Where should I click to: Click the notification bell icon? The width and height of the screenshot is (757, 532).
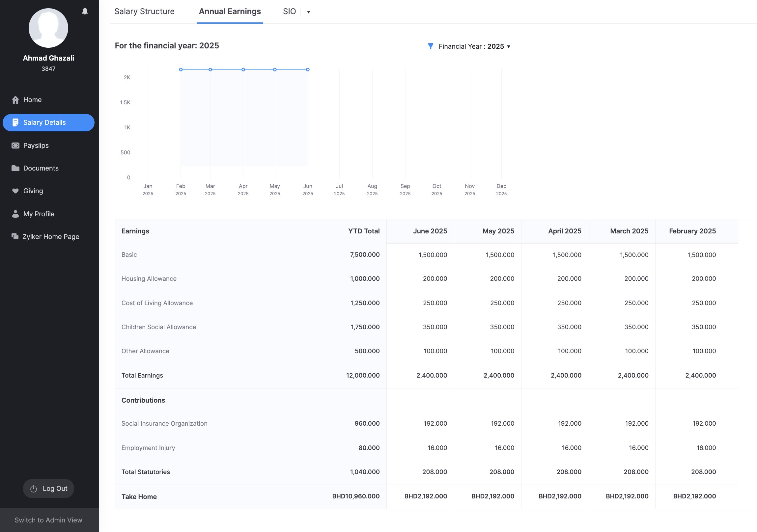(85, 11)
